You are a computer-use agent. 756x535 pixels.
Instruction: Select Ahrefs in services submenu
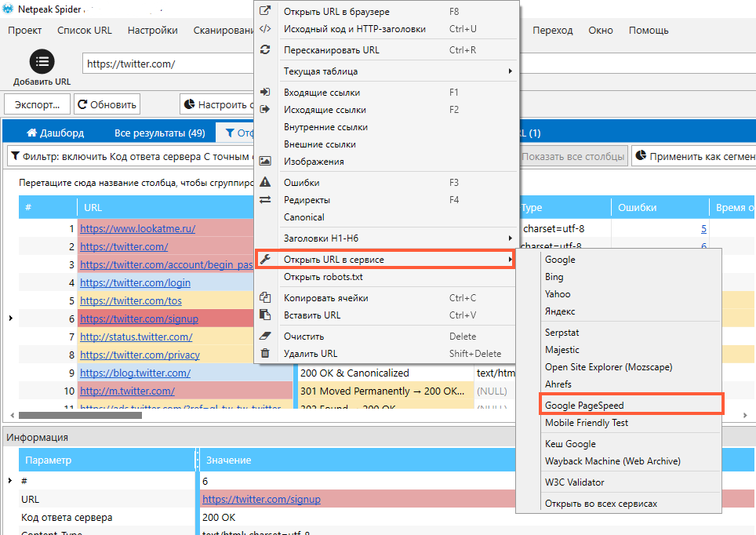tap(558, 384)
